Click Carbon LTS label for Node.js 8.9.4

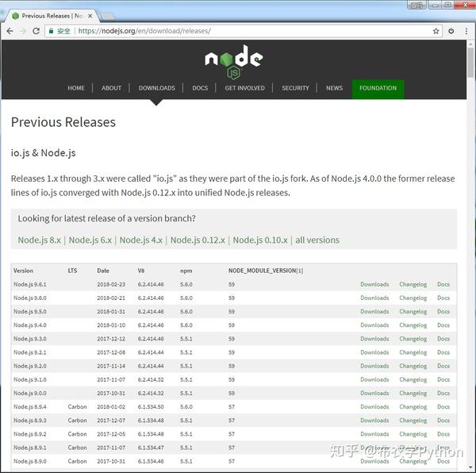point(78,407)
